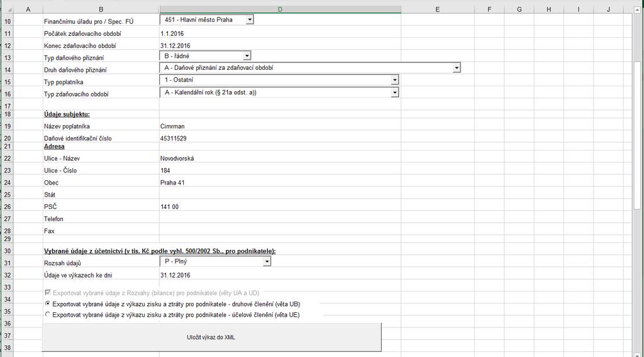Select column header I
Viewport: 644px width, 357px height.
579,9
